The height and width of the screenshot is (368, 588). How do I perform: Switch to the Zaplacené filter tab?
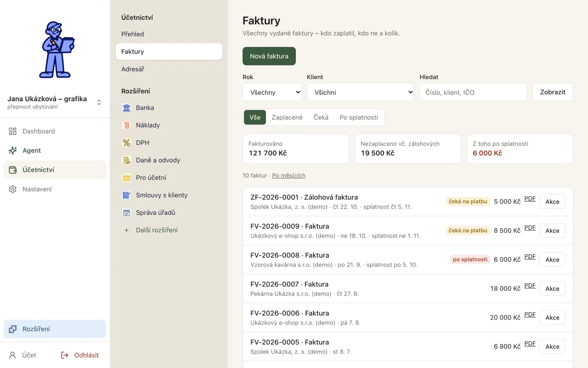tap(287, 117)
